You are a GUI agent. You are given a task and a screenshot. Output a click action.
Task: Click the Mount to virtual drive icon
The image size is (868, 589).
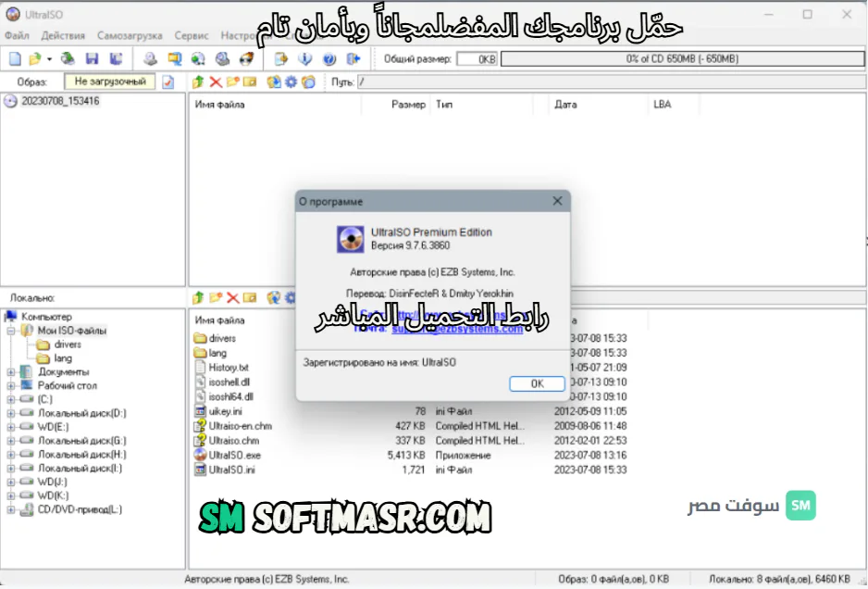[222, 58]
